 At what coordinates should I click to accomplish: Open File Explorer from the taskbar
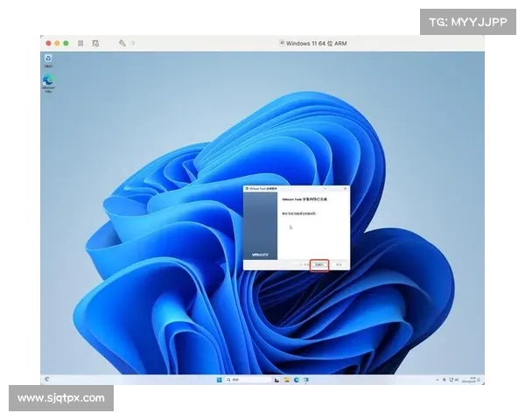click(x=287, y=380)
